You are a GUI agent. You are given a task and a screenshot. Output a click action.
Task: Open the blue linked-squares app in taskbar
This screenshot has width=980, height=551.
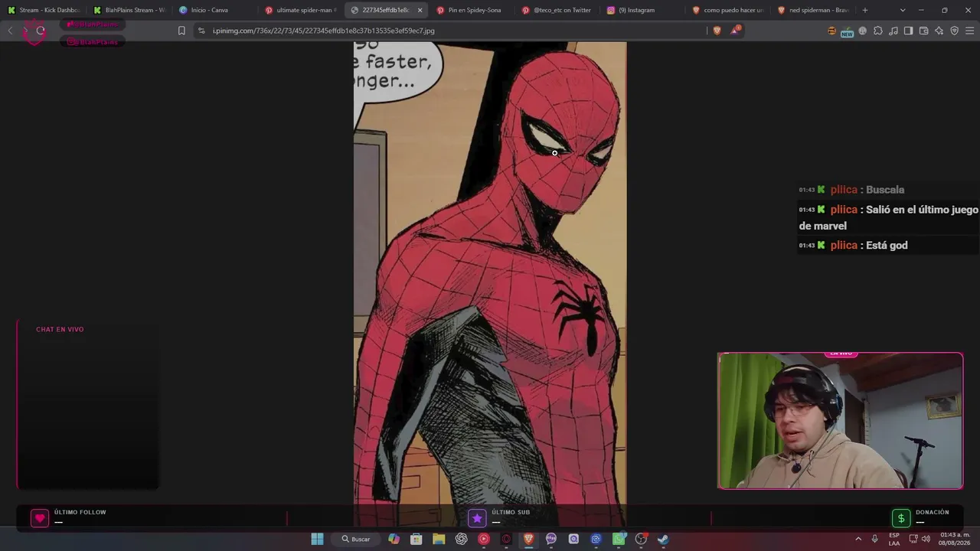coord(596,539)
